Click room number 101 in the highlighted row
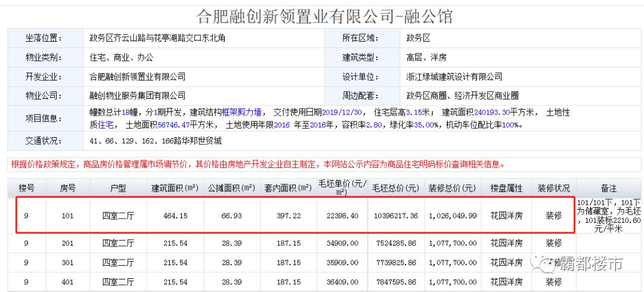The width and height of the screenshot is (644, 292). (67, 216)
